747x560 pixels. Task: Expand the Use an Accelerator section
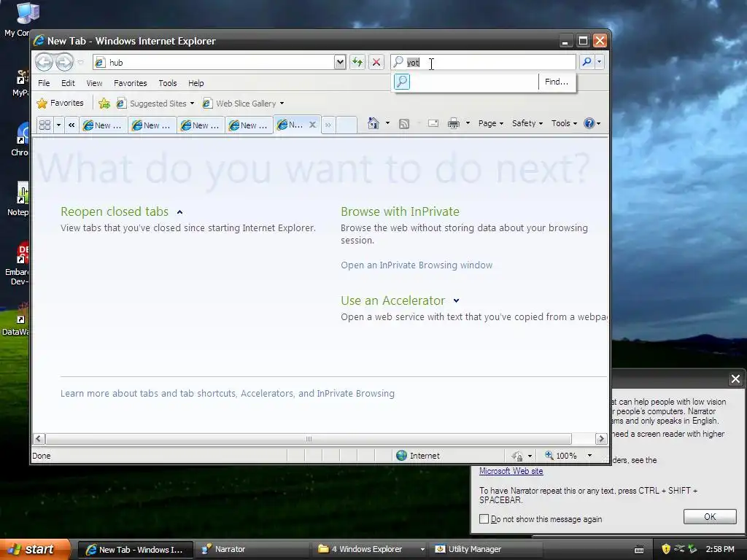tap(457, 300)
